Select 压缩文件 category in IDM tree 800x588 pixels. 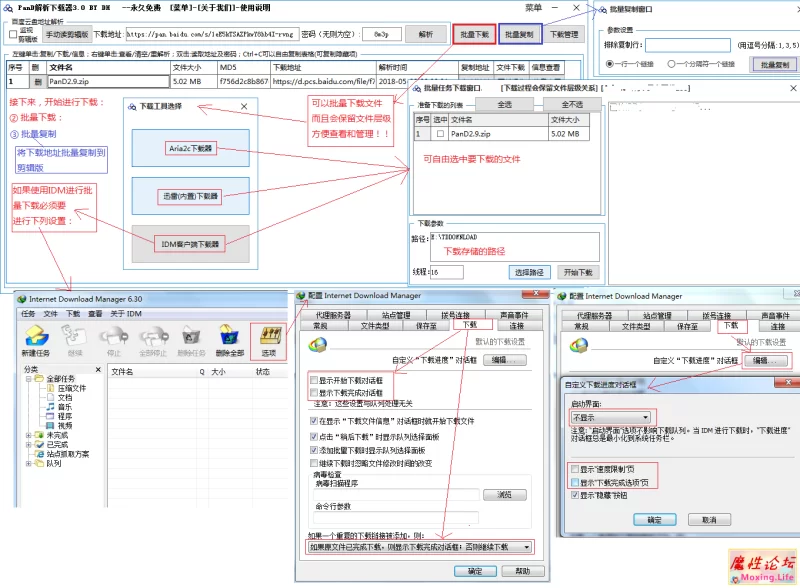click(x=71, y=388)
